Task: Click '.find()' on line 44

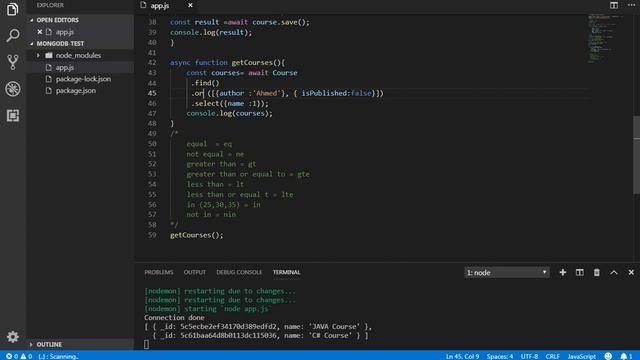Action: [x=205, y=83]
